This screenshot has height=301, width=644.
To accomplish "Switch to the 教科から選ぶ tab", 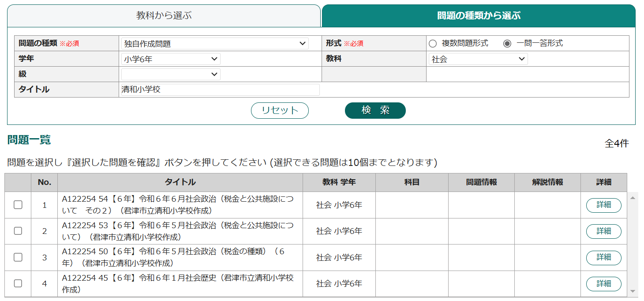I will point(164,16).
